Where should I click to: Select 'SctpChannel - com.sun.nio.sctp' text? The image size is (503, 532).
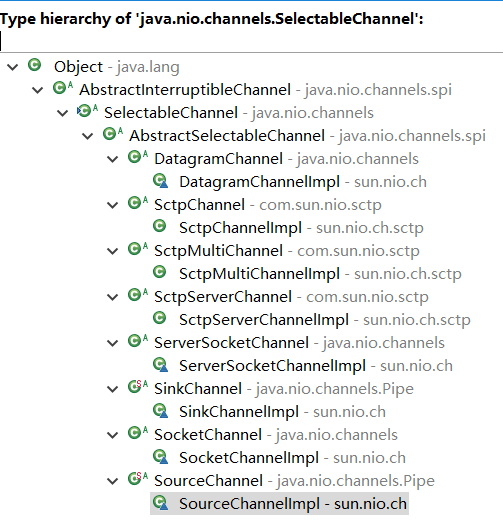tap(268, 205)
